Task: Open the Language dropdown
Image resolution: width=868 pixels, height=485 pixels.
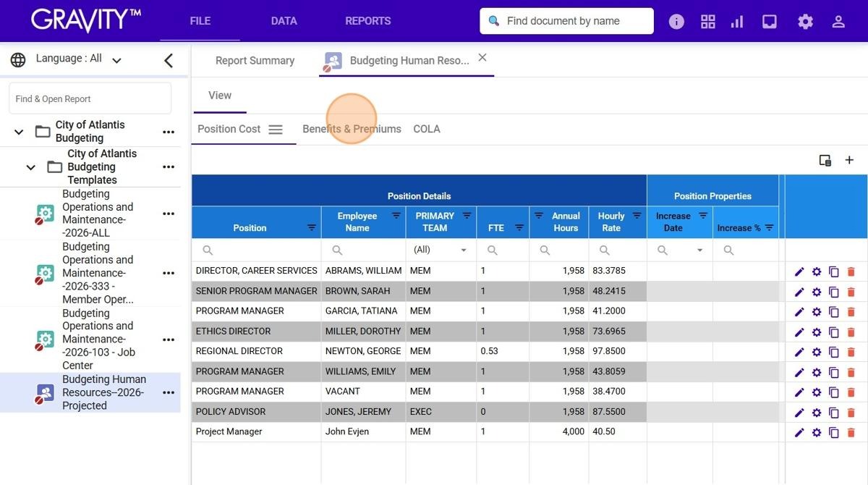Action: click(x=79, y=59)
